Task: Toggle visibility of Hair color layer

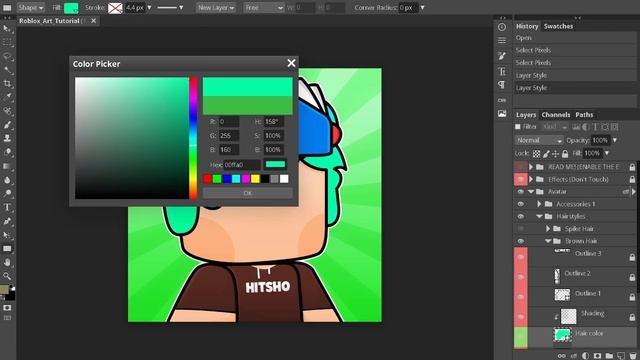Action: point(520,337)
